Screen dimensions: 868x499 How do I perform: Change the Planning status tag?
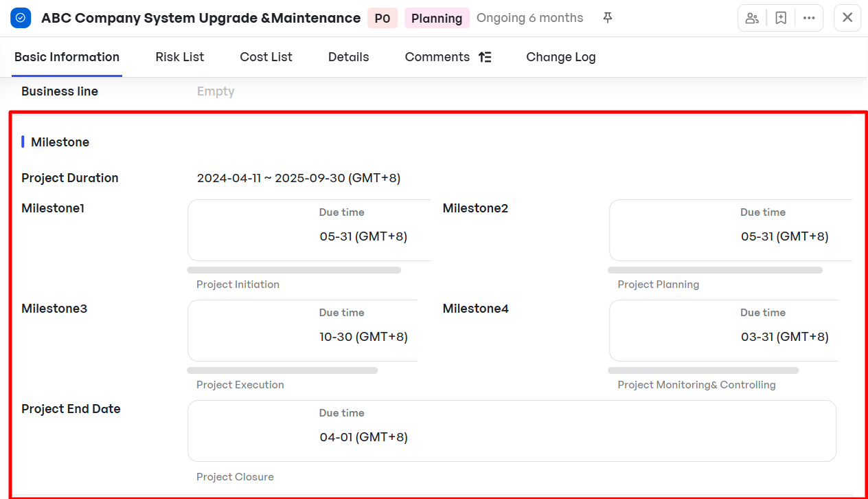pos(437,19)
